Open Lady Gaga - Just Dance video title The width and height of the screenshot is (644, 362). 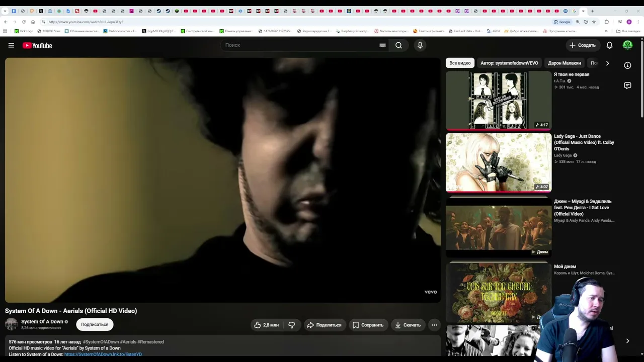tap(584, 142)
